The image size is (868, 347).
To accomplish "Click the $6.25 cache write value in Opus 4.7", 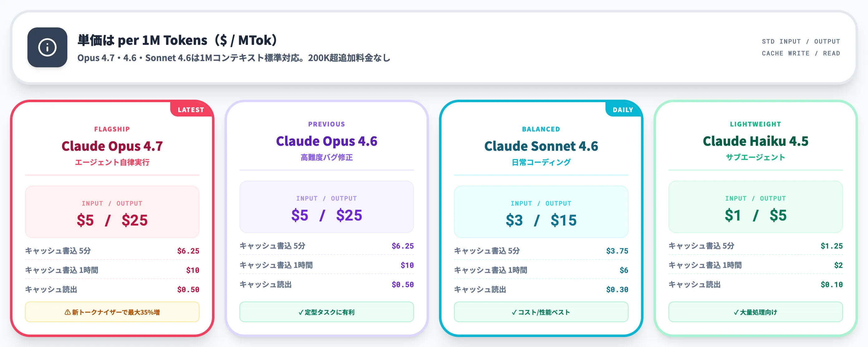I will [x=188, y=251].
